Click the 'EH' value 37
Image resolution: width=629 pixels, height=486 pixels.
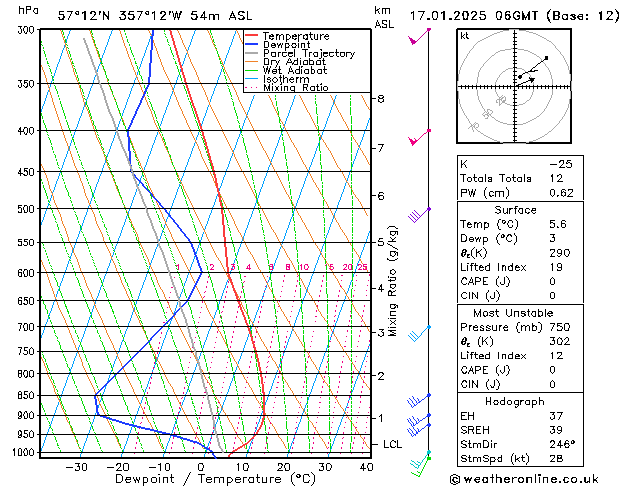point(556,416)
